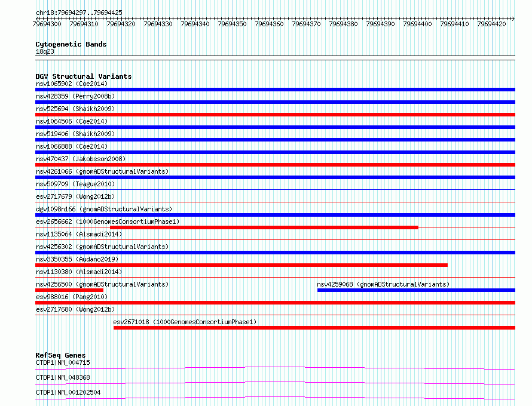The height and width of the screenshot is (406, 532).
Task: Open variant nsv470437 (Jakobsson2008)
Action: click(x=81, y=159)
